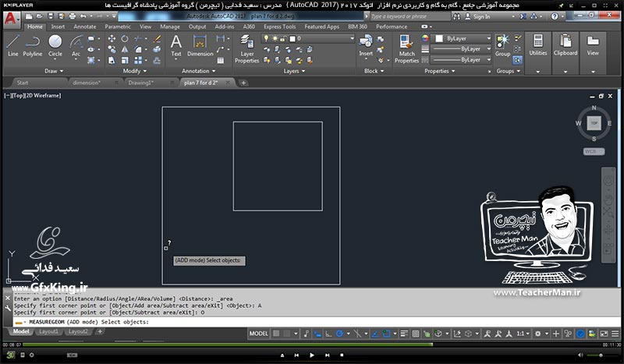Expand the Block panel
The image size is (624, 364).
[374, 71]
